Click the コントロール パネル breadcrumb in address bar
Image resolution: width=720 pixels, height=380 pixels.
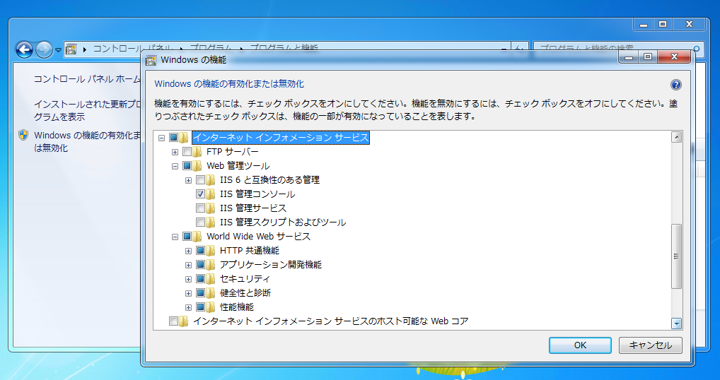(x=133, y=49)
